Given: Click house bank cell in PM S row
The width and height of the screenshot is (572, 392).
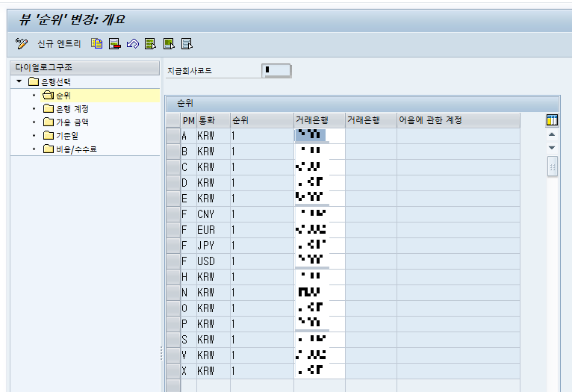Looking at the screenshot, I should [320, 340].
